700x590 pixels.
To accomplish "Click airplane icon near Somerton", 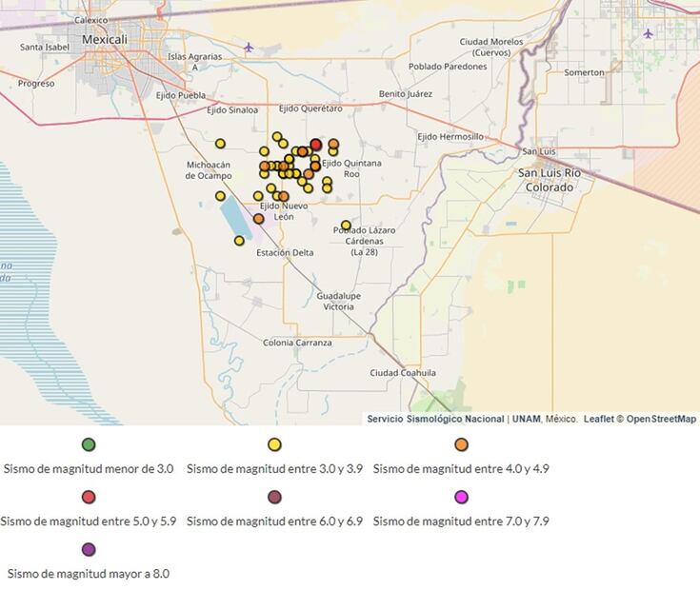I will (x=648, y=33).
